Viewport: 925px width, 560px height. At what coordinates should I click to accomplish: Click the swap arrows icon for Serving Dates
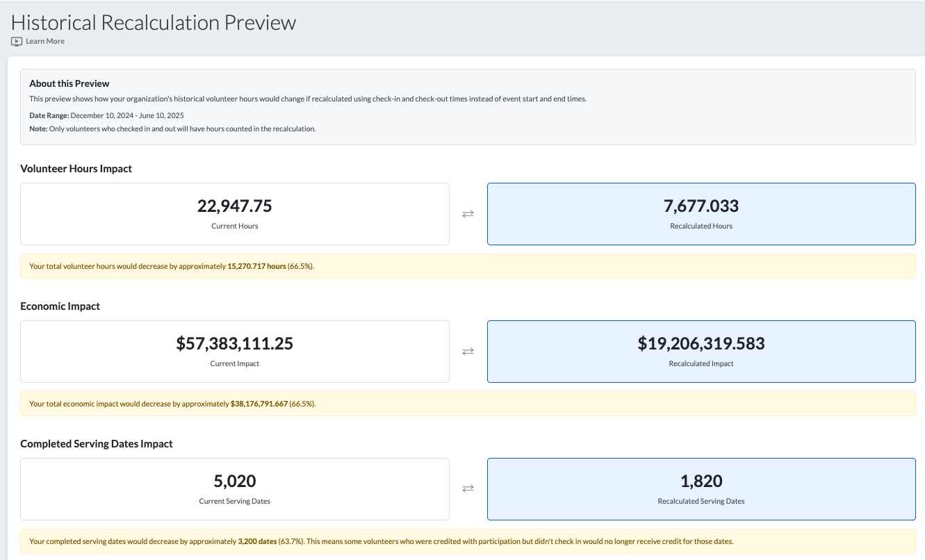click(x=468, y=488)
